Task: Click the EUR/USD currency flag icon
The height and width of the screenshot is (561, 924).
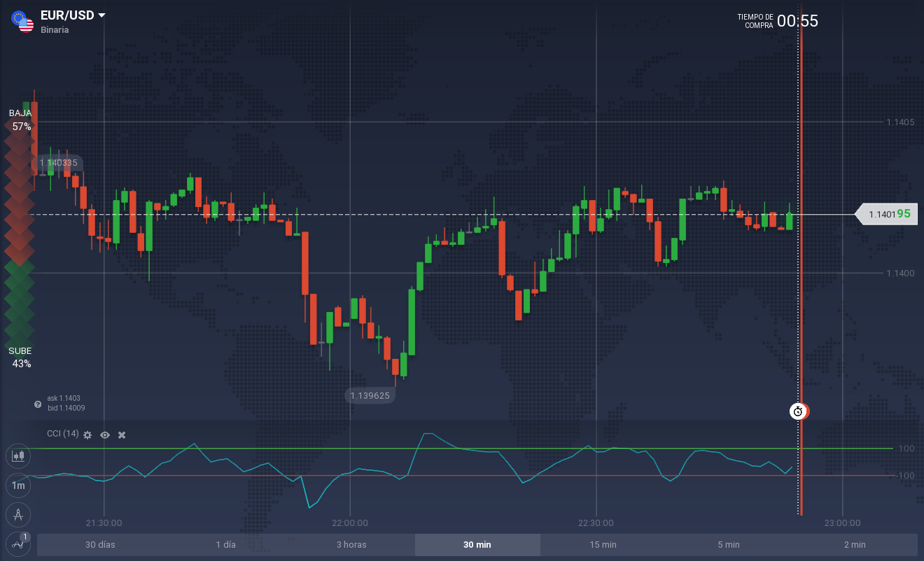Action: (x=22, y=21)
